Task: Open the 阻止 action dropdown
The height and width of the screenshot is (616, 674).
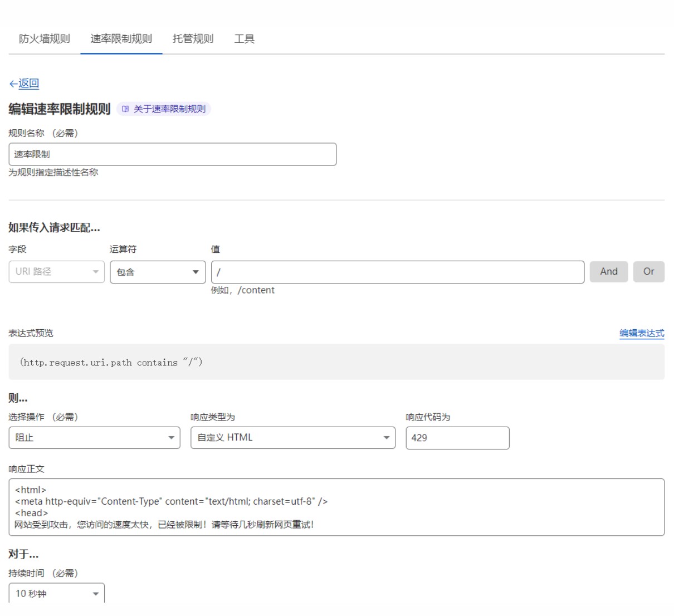Action: pos(94,438)
